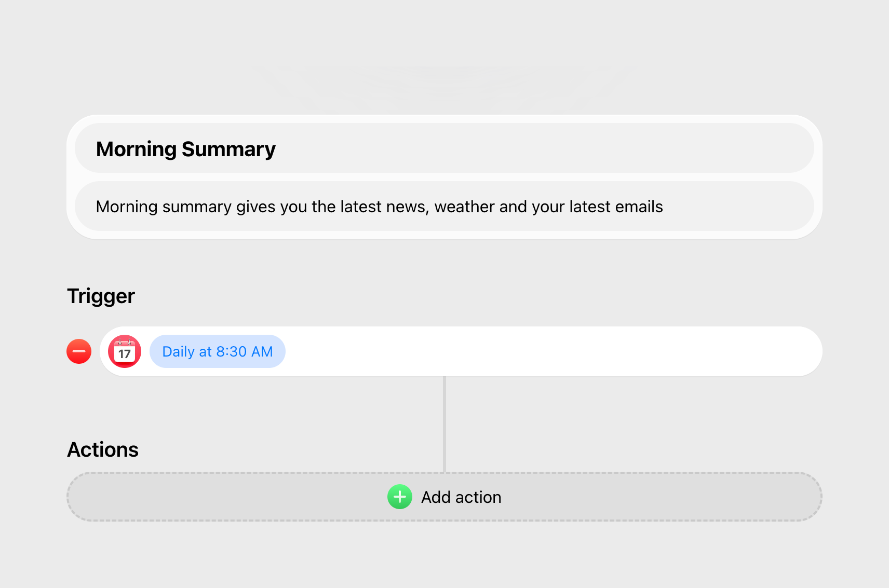The height and width of the screenshot is (588, 889).
Task: Place cursor after the word Summary in the title
Action: coord(277,149)
